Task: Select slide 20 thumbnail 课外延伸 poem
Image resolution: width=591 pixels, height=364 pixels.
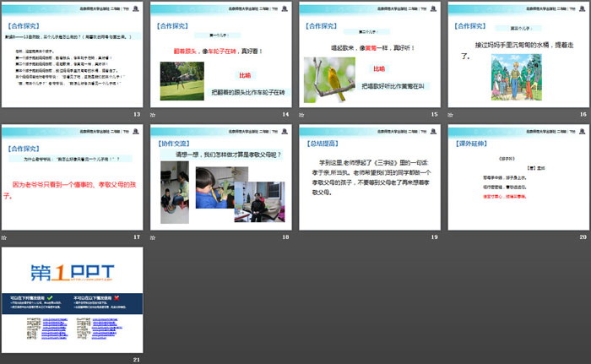Action: click(518, 177)
